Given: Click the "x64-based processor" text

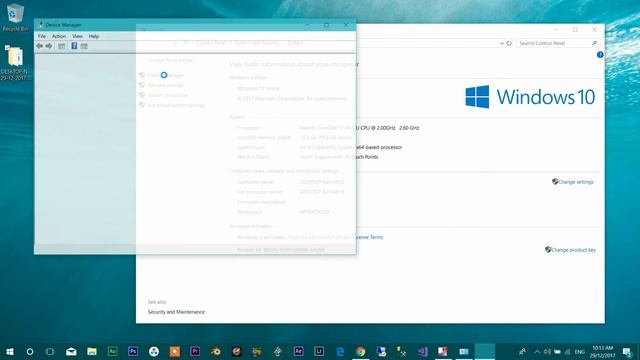Looking at the screenshot, I should click(x=379, y=147).
